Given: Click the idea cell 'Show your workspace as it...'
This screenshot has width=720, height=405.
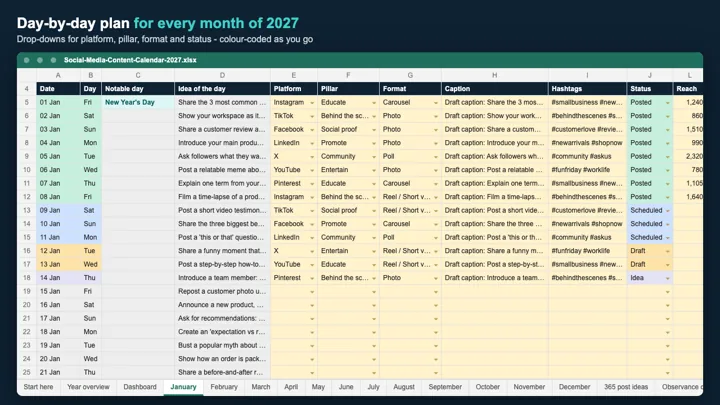Looking at the screenshot, I should (222, 116).
